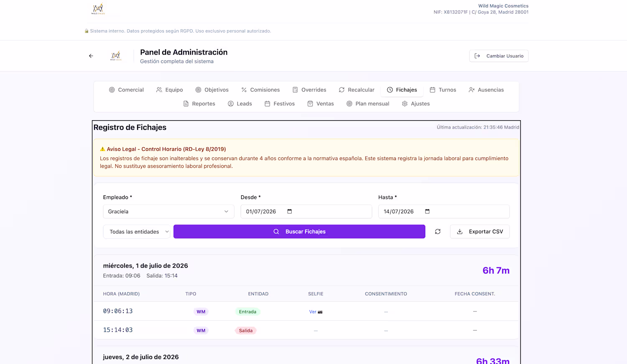
Task: Click the WM badge in 09:06:13 row
Action: (x=201, y=312)
